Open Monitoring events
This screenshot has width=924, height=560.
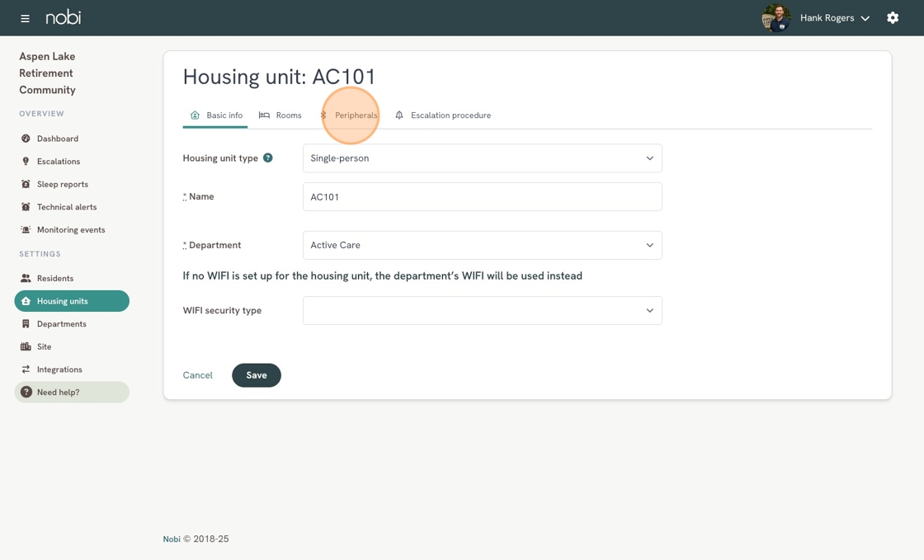point(70,230)
